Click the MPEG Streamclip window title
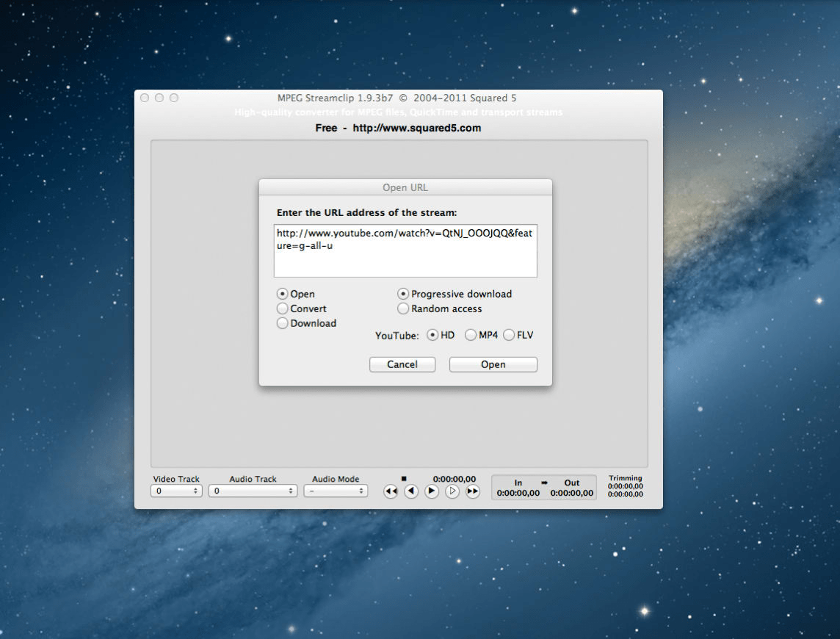The width and height of the screenshot is (840, 639). pyautogui.click(x=397, y=98)
